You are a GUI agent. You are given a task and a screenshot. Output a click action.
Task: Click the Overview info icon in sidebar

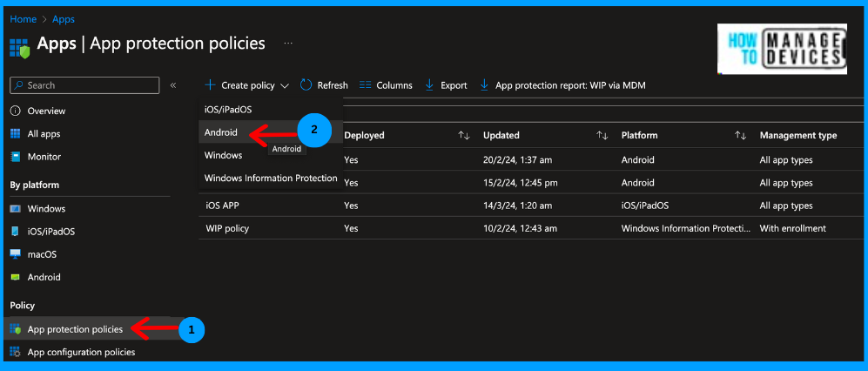(x=16, y=111)
